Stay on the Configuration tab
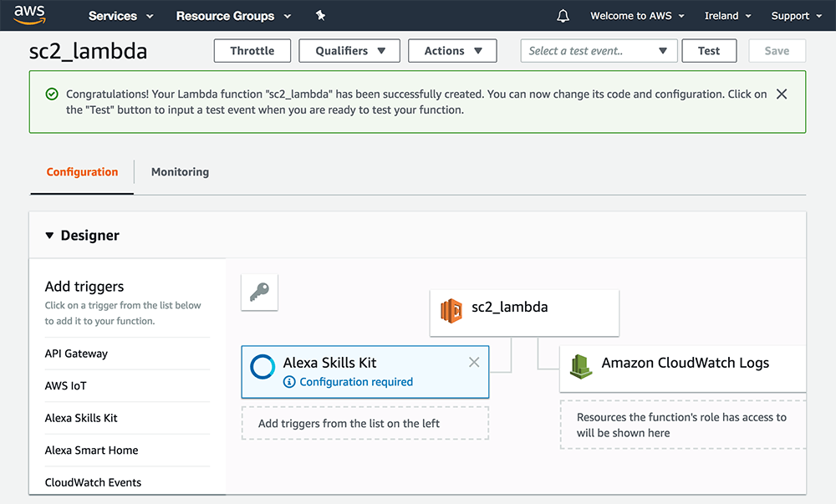 click(x=81, y=171)
